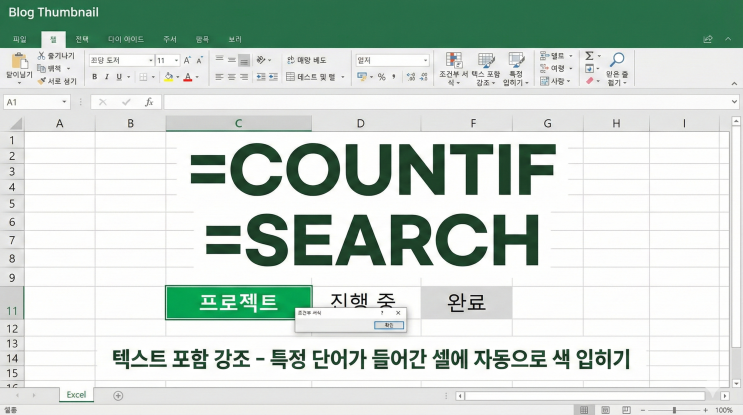The image size is (743, 415).
Task: Open the number format dropdown
Action: 425,61
